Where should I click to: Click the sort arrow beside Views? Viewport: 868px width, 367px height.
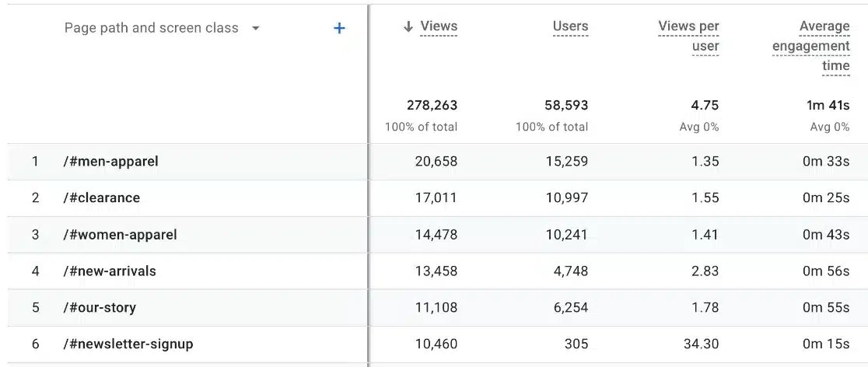408,27
